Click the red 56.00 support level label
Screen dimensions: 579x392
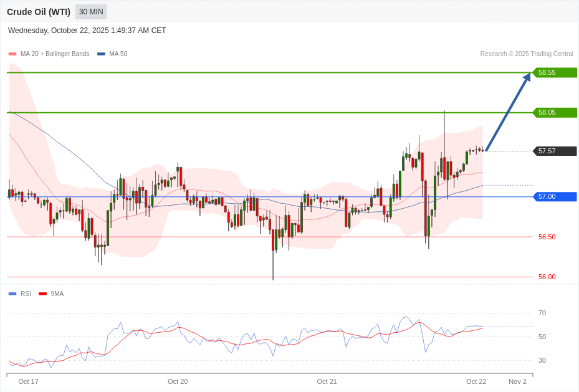[x=547, y=277]
